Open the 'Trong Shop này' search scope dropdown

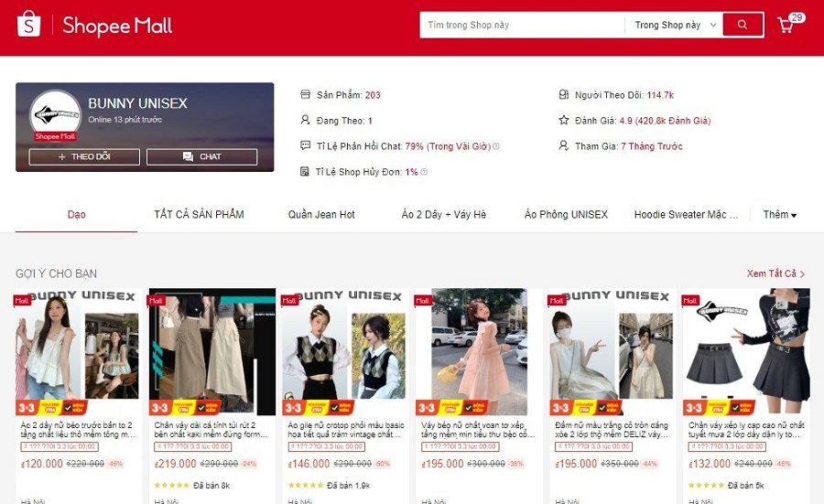pyautogui.click(x=675, y=25)
